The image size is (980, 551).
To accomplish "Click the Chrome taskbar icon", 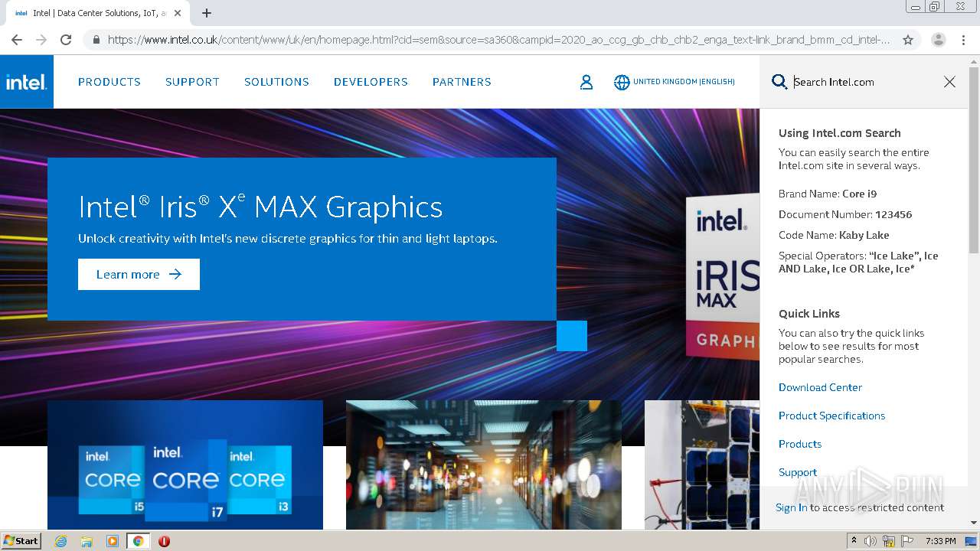I will (138, 541).
